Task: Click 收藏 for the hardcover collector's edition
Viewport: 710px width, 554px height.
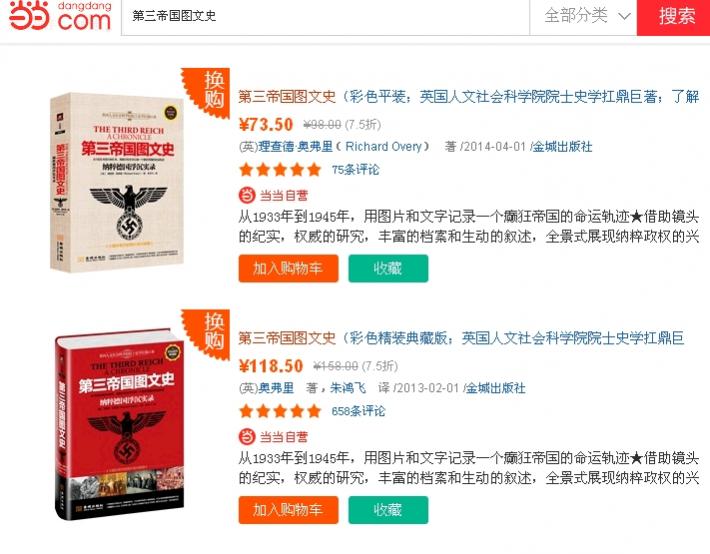Action: [388, 510]
